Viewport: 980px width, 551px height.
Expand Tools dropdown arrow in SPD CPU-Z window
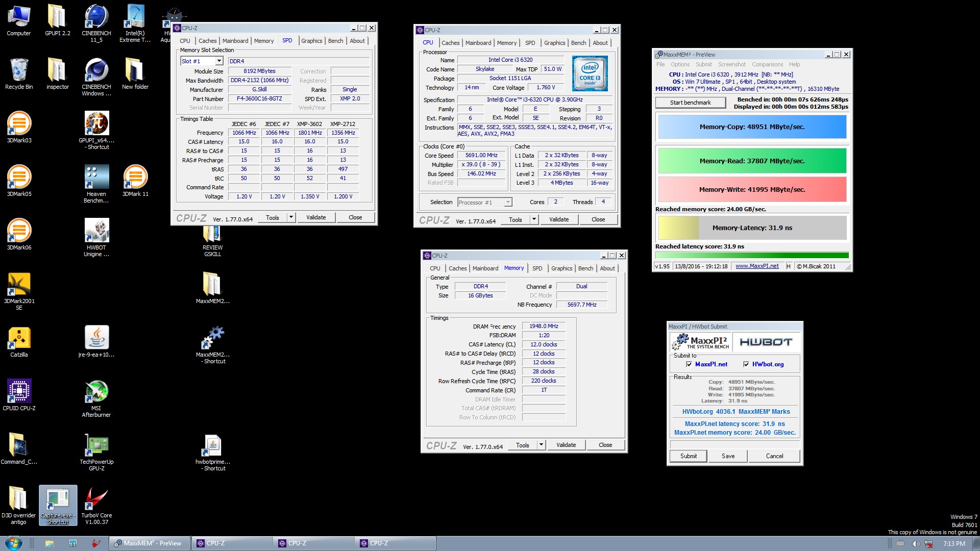291,217
